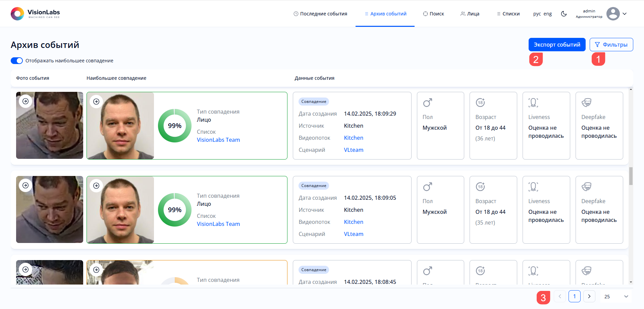Click the Экспорт событий button
This screenshot has width=644, height=309.
(557, 45)
